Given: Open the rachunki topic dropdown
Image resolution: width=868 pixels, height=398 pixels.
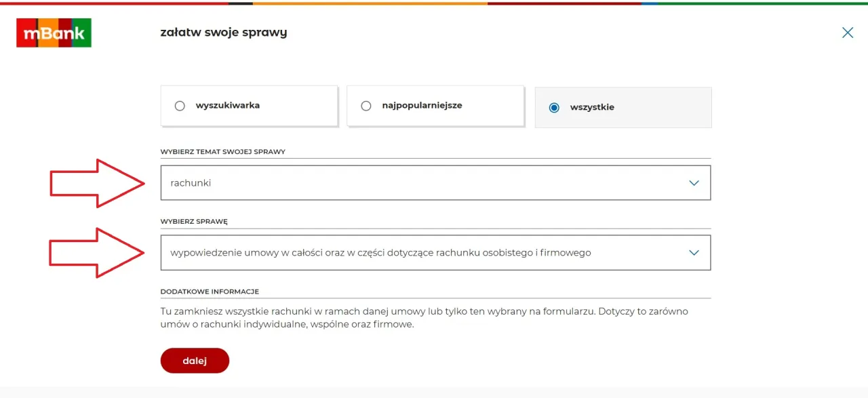Looking at the screenshot, I should (x=434, y=182).
